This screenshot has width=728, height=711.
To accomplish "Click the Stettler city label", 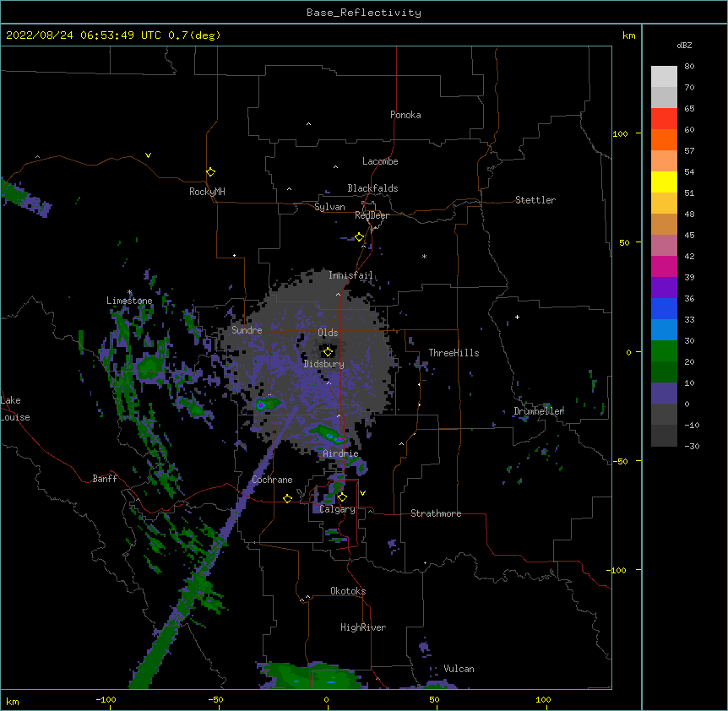I will pyautogui.click(x=535, y=200).
